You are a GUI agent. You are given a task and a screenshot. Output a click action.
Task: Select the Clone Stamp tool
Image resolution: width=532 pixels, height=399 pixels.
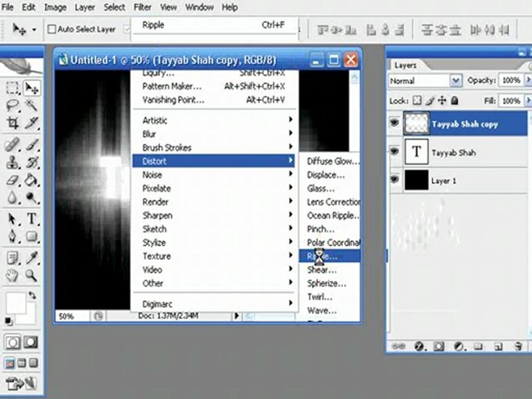coord(13,162)
